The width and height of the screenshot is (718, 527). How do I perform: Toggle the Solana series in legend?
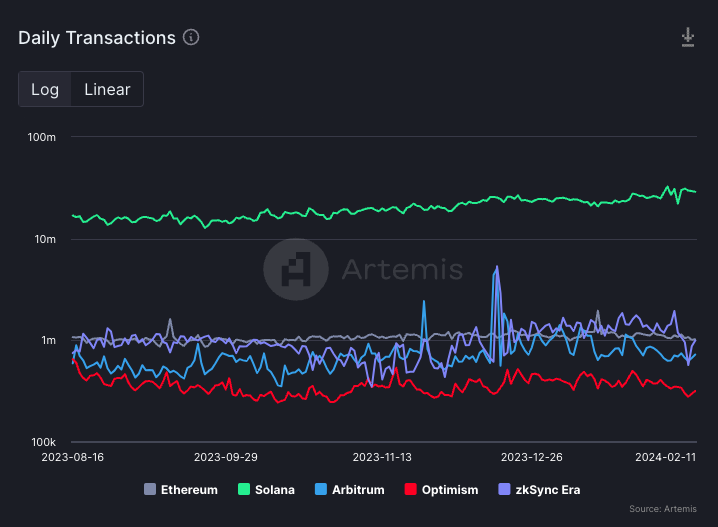(275, 490)
